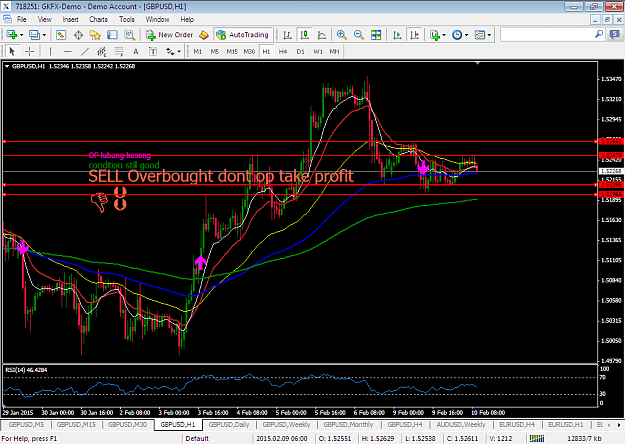Toggle Chart Shift icon

pyautogui.click(x=415, y=35)
